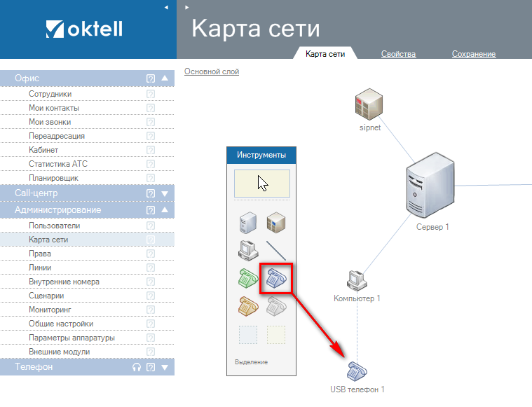Select the green phone tool
Image resolution: width=532 pixels, height=407 pixels.
(x=248, y=278)
